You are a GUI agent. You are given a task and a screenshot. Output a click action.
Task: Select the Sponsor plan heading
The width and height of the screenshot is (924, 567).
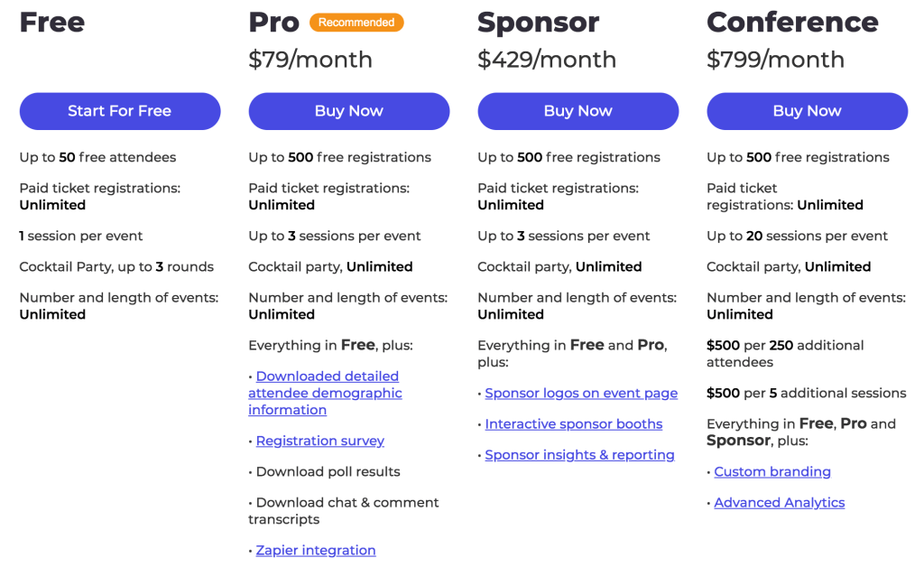(538, 23)
